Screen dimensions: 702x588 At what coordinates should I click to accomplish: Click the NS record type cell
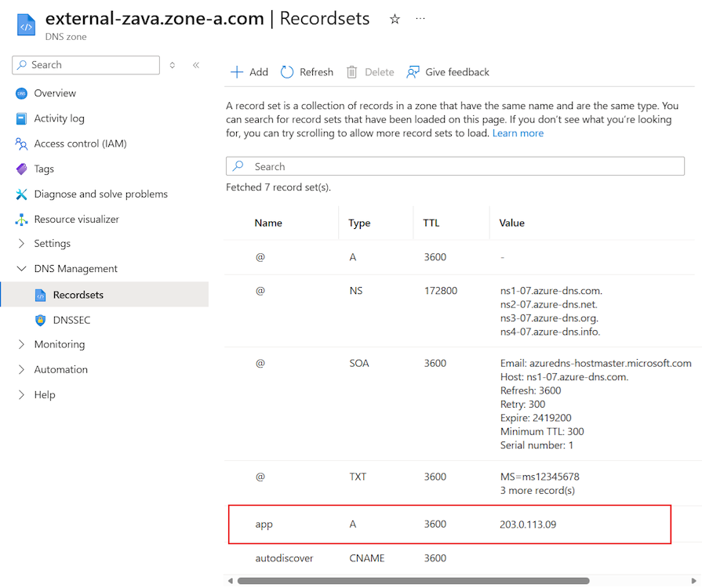point(356,291)
